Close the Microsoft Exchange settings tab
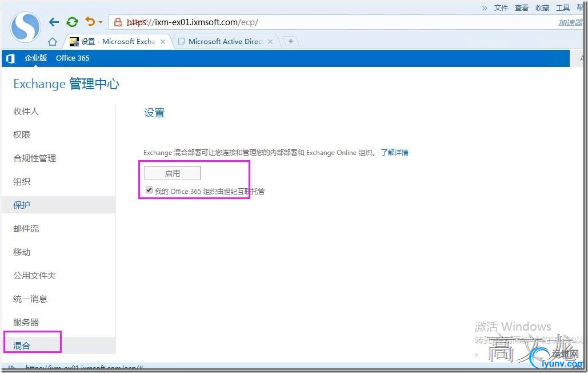 coord(163,42)
